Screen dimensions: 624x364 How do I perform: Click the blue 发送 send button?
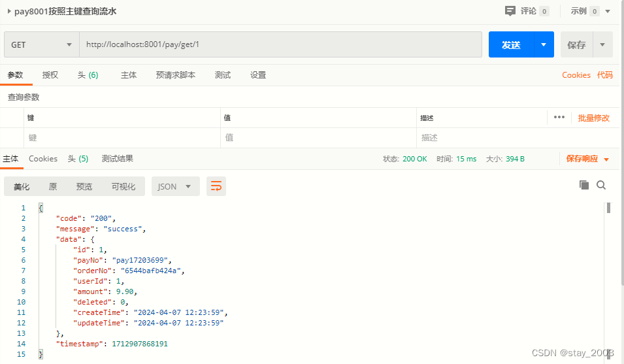pos(511,44)
